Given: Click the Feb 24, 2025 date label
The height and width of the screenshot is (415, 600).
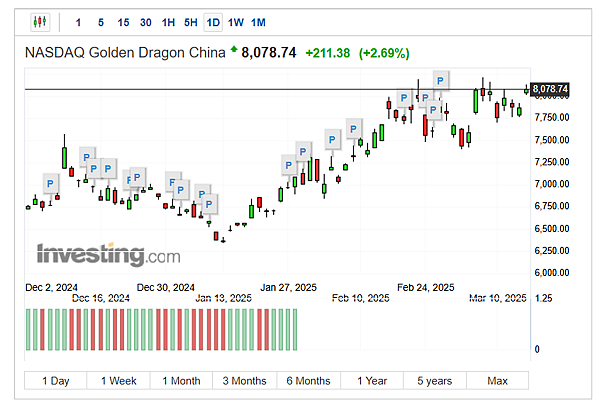Looking at the screenshot, I should point(426,287).
